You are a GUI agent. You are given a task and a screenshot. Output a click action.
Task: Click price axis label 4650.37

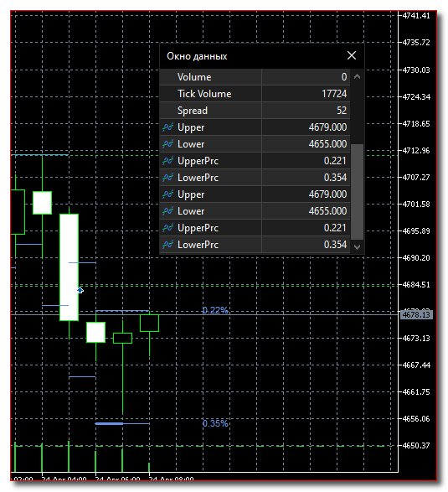[416, 446]
